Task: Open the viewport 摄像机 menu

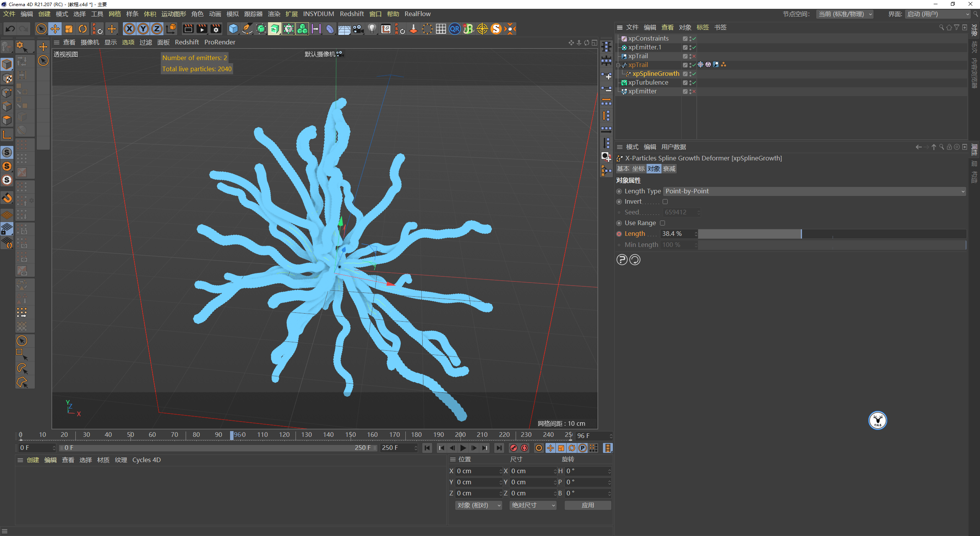Action: [x=90, y=42]
